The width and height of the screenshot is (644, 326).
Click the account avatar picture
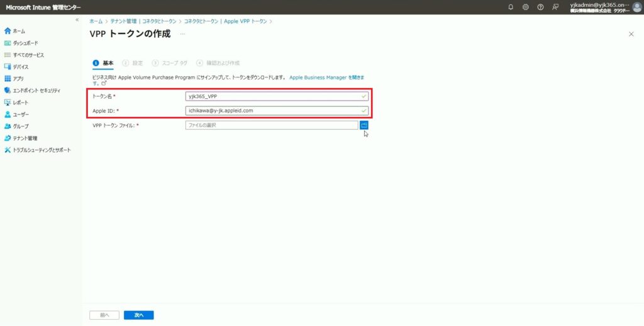pyautogui.click(x=637, y=7)
